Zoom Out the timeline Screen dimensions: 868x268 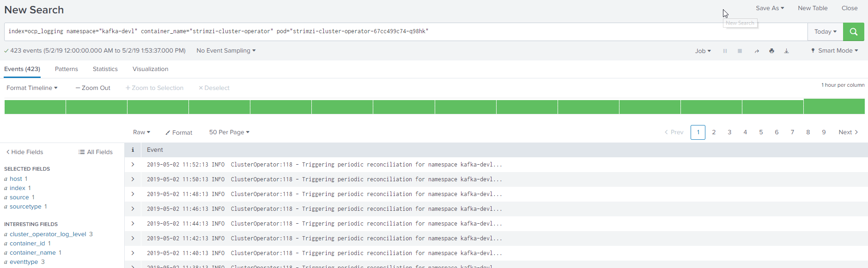tap(93, 88)
